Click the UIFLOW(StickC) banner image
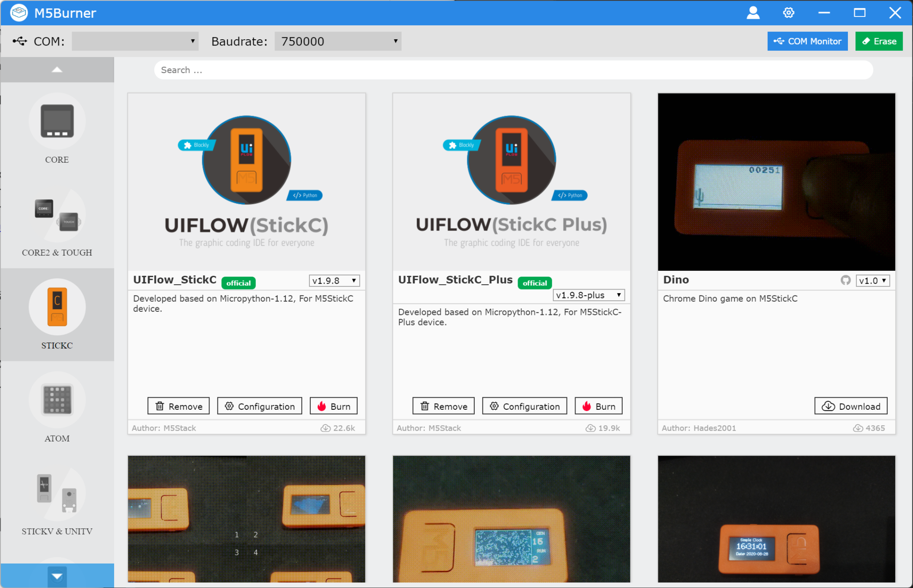The image size is (913, 588). tap(247, 182)
